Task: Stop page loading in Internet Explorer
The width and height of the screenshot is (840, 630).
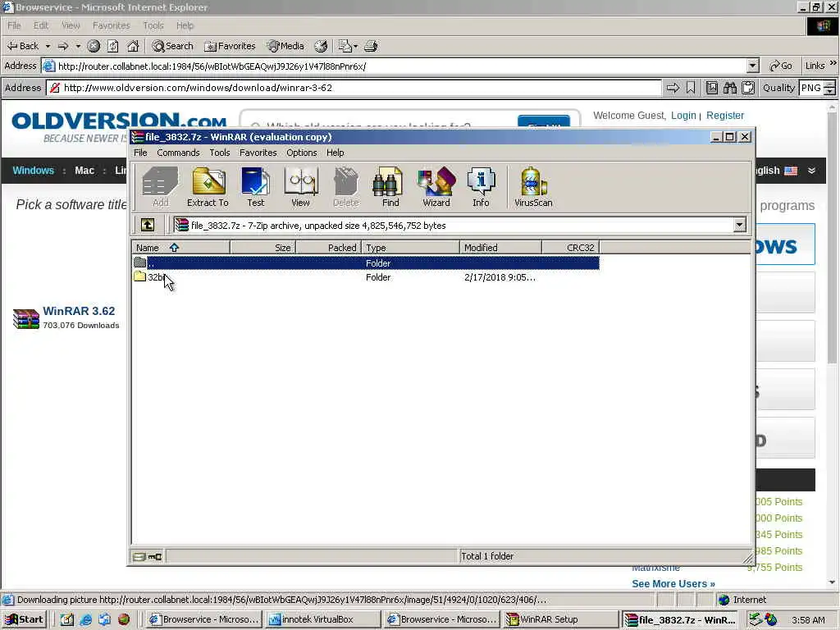Action: point(94,46)
